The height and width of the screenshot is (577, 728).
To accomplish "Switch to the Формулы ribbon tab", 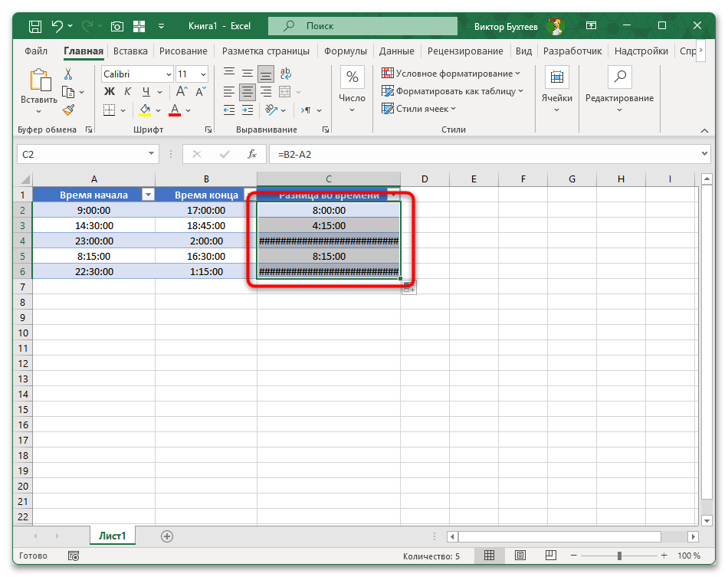I will point(345,51).
